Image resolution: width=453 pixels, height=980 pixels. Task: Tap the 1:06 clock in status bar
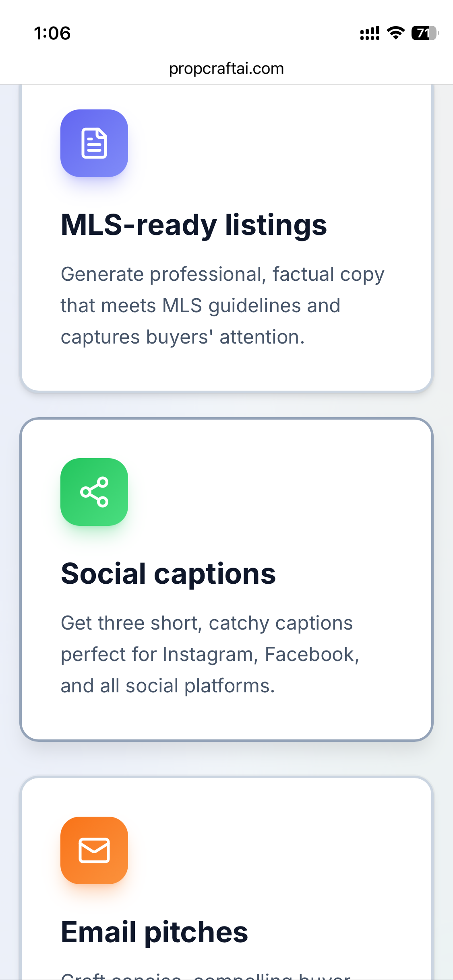pyautogui.click(x=52, y=33)
